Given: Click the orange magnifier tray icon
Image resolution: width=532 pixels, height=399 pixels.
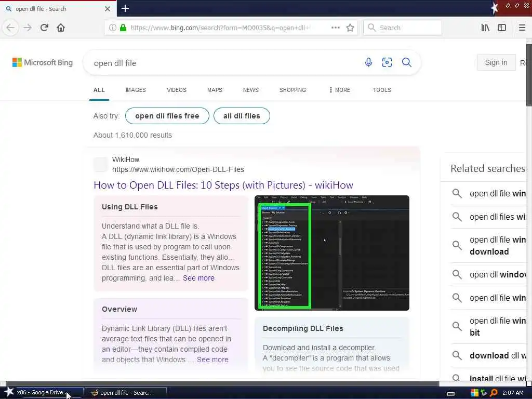Looking at the screenshot, I should [x=494, y=393].
